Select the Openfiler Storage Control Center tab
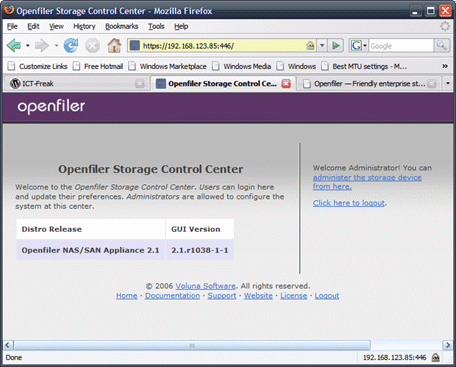This screenshot has height=367, width=456. point(222,84)
